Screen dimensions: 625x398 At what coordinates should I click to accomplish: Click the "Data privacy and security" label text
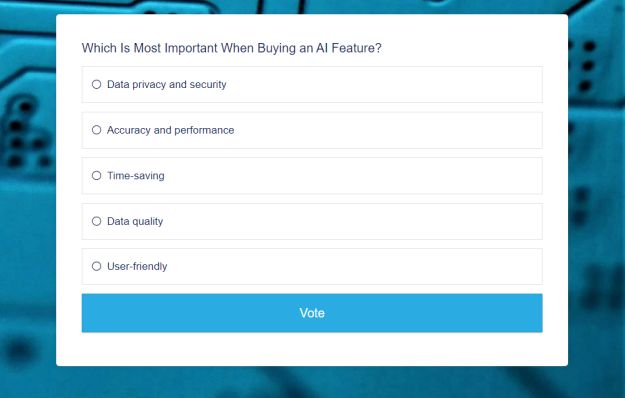[167, 84]
